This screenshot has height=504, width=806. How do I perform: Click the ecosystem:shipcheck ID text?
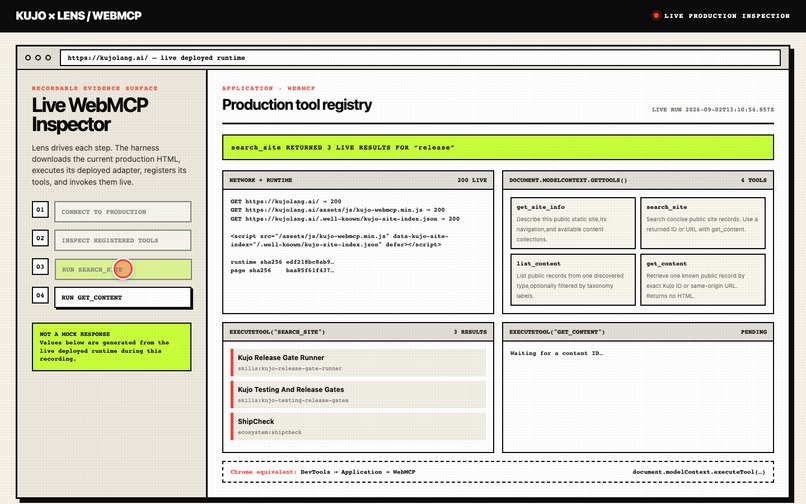tap(269, 432)
